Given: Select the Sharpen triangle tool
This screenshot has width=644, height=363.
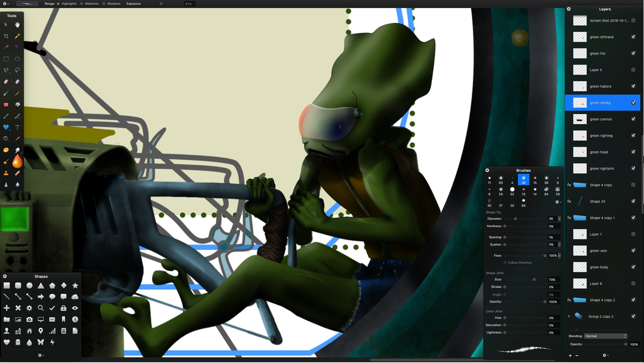Looking at the screenshot, I should click(x=6, y=184).
